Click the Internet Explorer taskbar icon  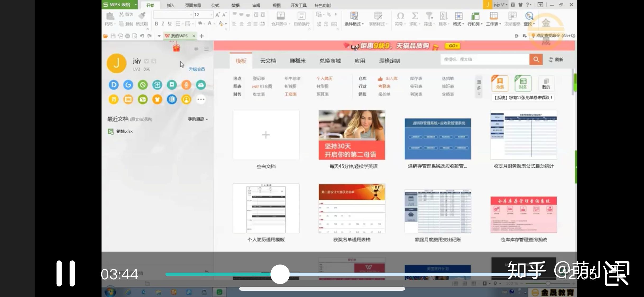click(143, 292)
